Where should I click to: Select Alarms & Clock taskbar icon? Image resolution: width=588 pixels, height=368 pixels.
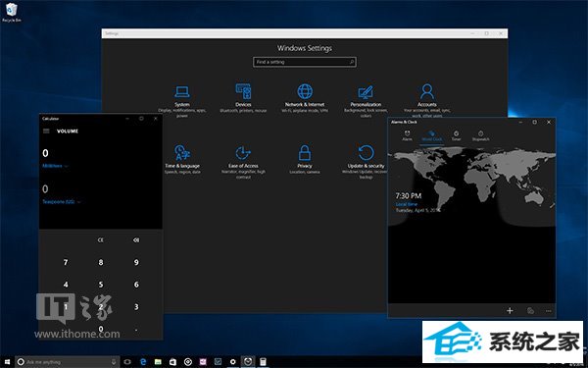coord(248,362)
